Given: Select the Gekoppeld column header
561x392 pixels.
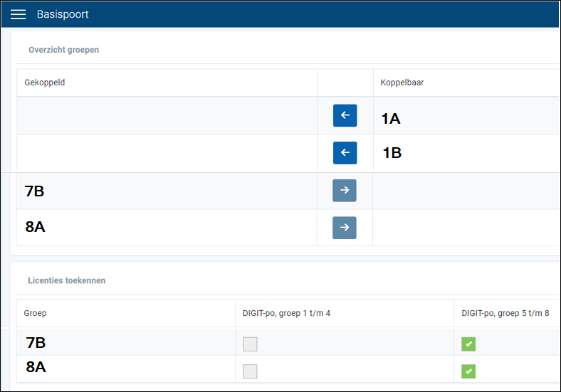Looking at the screenshot, I should pyautogui.click(x=45, y=83).
